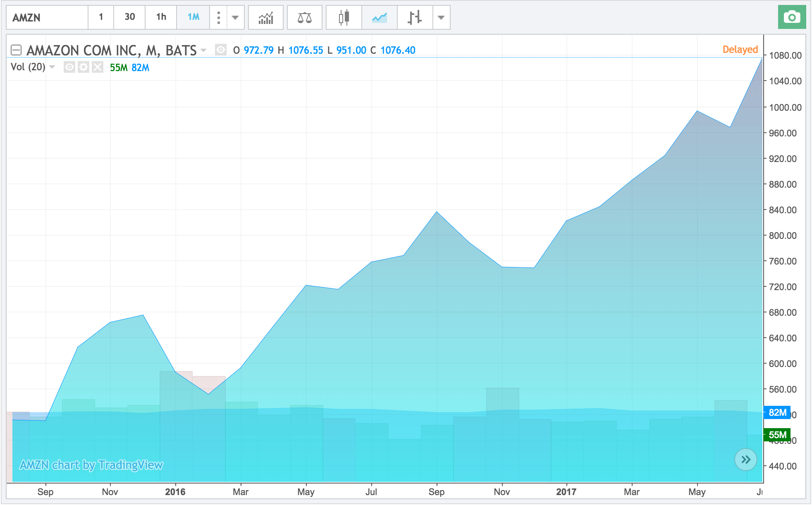Click the AMZN symbol input field

[x=47, y=17]
